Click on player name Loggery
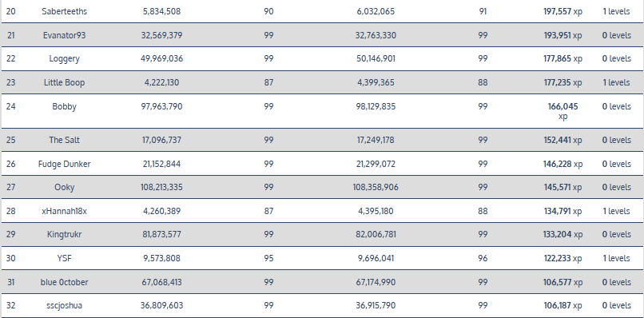The image size is (644, 318). tap(65, 59)
